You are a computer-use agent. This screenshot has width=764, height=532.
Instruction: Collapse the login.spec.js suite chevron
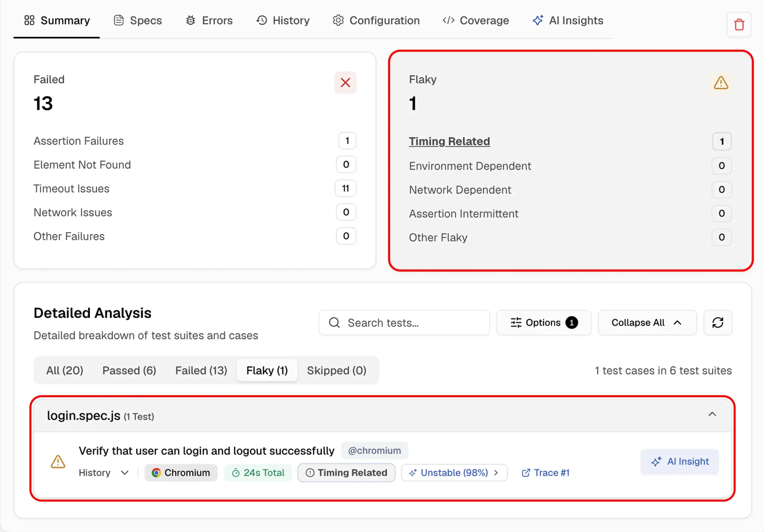point(712,414)
